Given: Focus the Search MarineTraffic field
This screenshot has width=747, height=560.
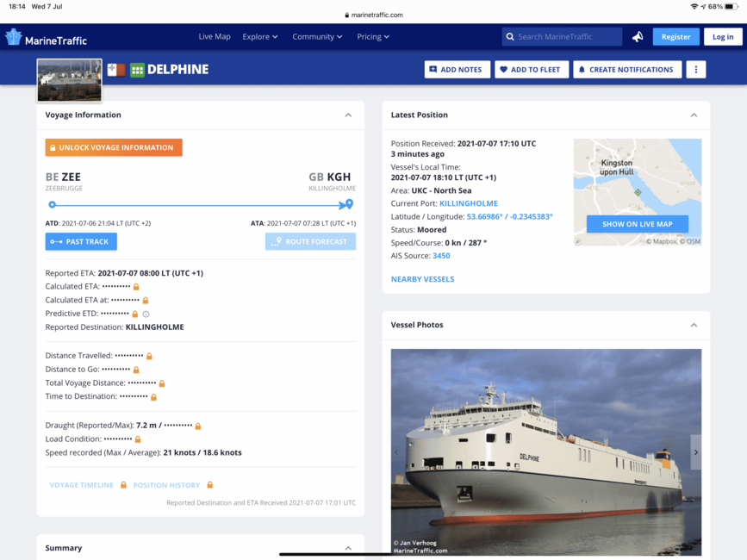Looking at the screenshot, I should (562, 37).
